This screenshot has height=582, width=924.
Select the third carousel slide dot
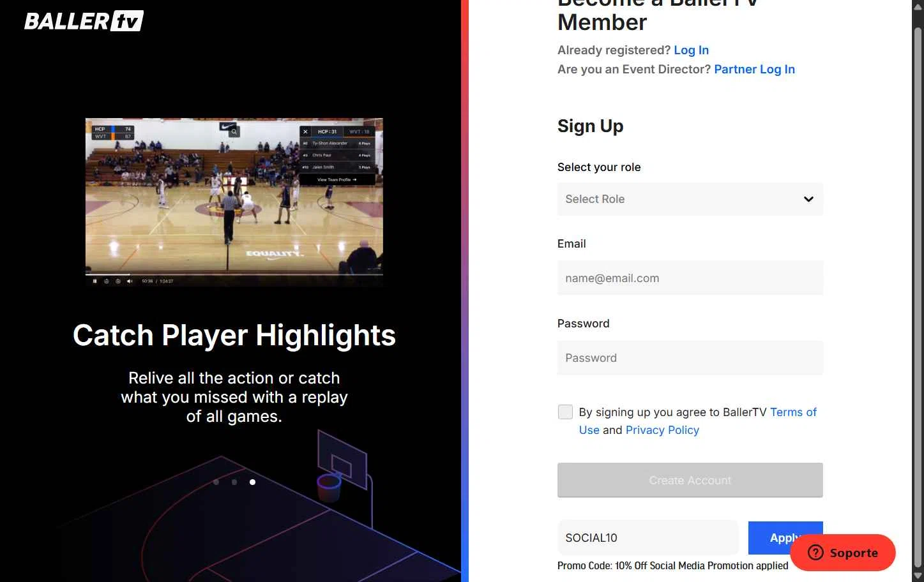pyautogui.click(x=252, y=482)
